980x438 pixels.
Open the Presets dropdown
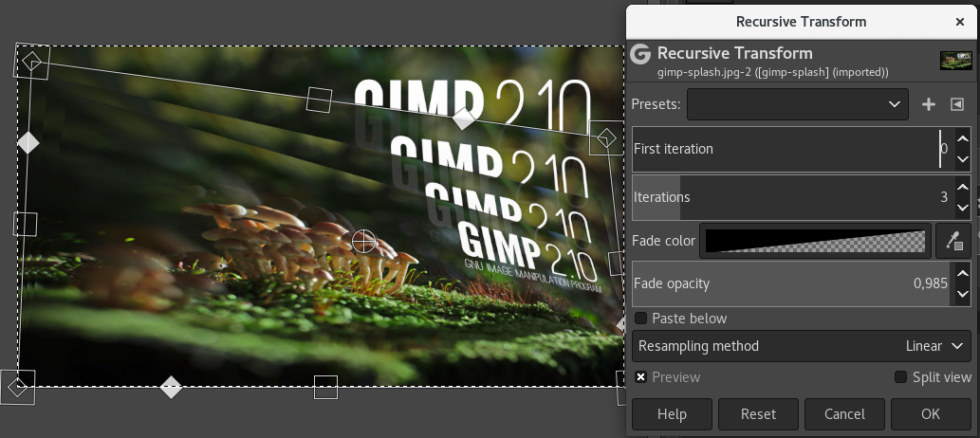[x=798, y=104]
